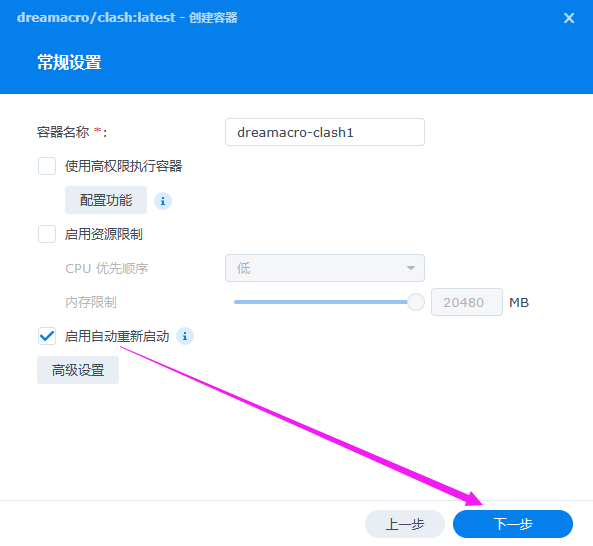The height and width of the screenshot is (546, 593).
Task: Proceed with the 下一步 button
Action: (x=513, y=524)
